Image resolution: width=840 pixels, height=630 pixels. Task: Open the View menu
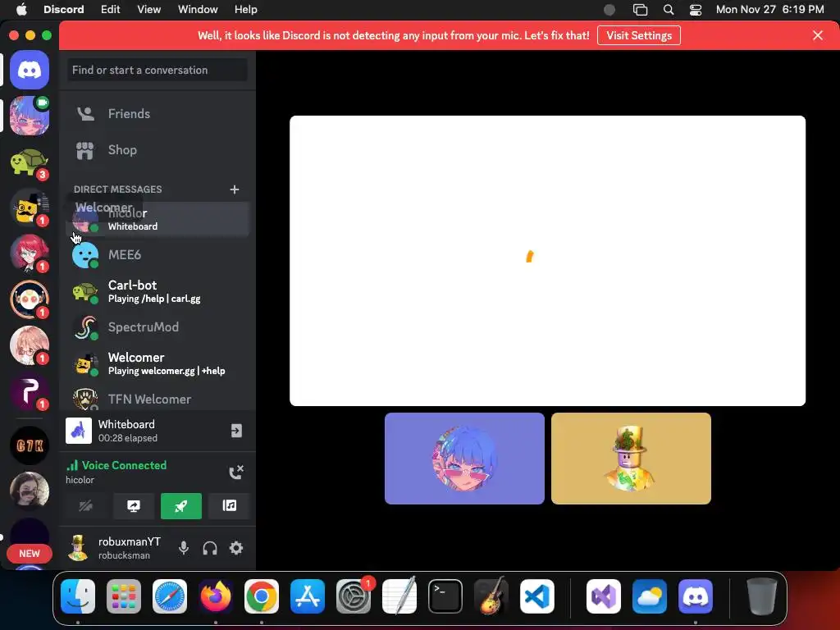pos(149,10)
